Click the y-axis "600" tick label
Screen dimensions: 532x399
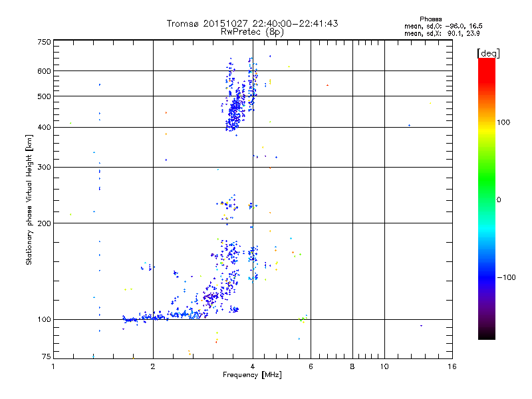tap(44, 71)
